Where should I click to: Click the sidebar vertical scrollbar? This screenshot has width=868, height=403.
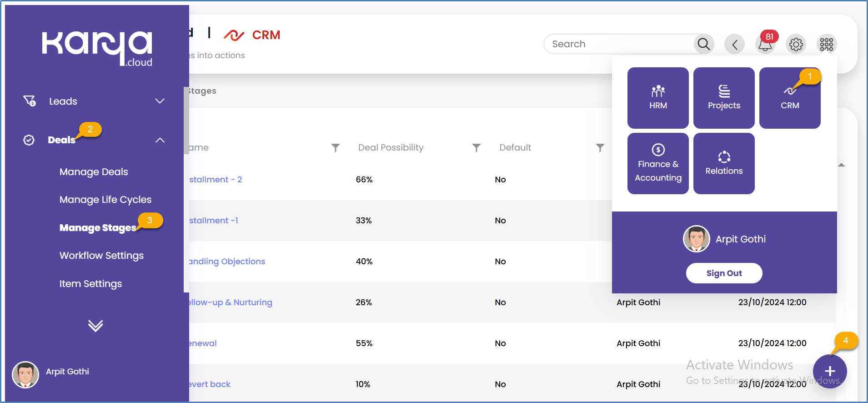click(x=186, y=121)
